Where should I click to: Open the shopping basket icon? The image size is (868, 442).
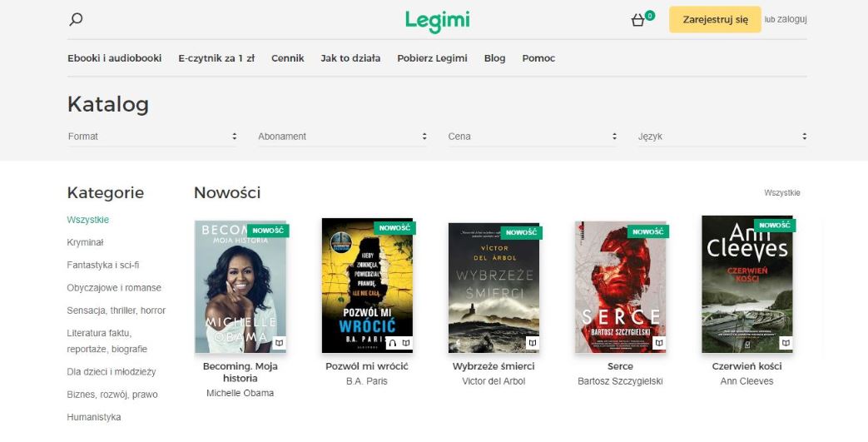[638, 20]
